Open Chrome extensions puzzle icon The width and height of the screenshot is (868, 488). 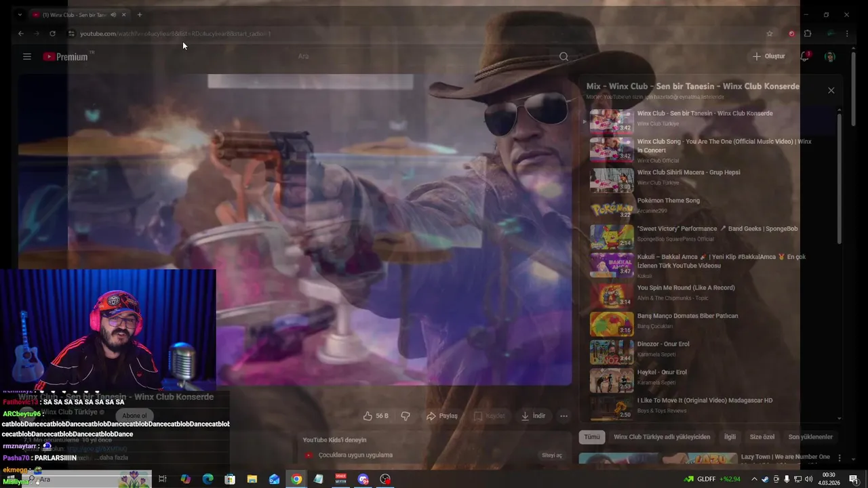tap(808, 33)
